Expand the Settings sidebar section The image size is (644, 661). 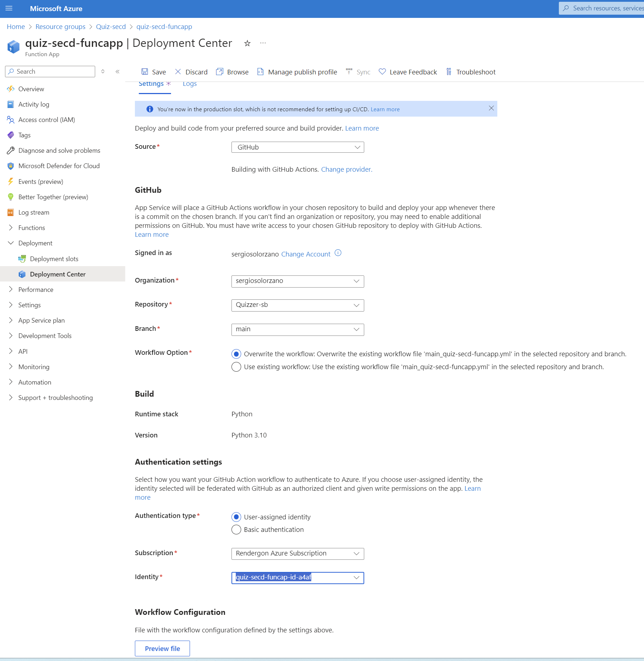[11, 305]
